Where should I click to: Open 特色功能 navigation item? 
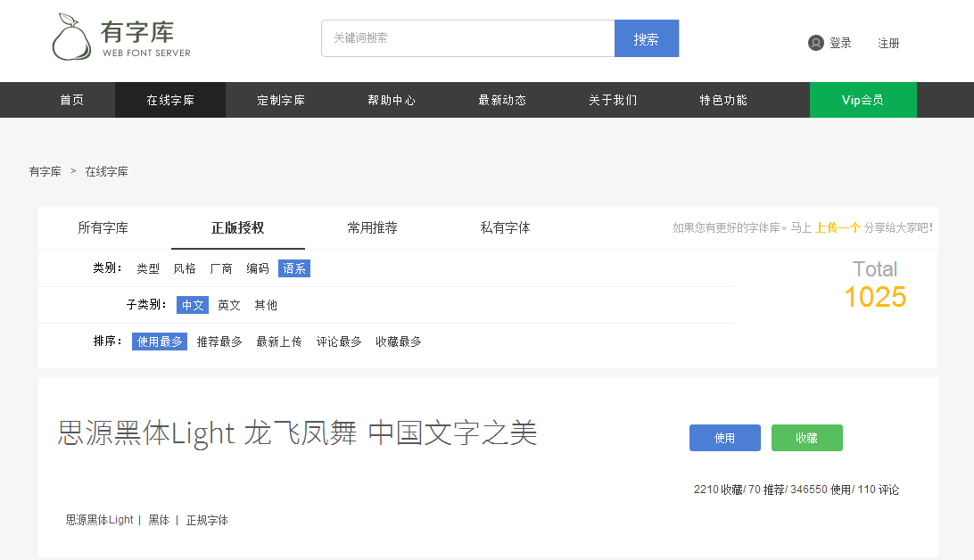[723, 100]
